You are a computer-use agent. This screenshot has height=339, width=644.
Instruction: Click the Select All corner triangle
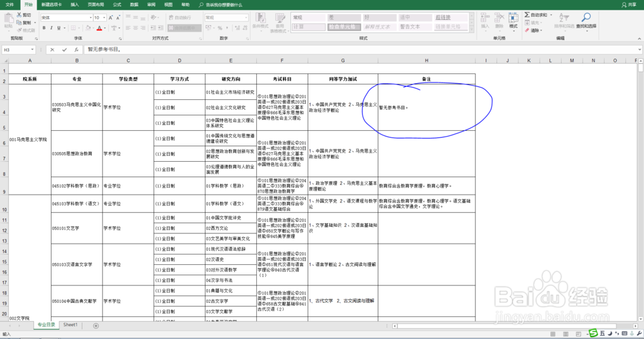[5, 61]
